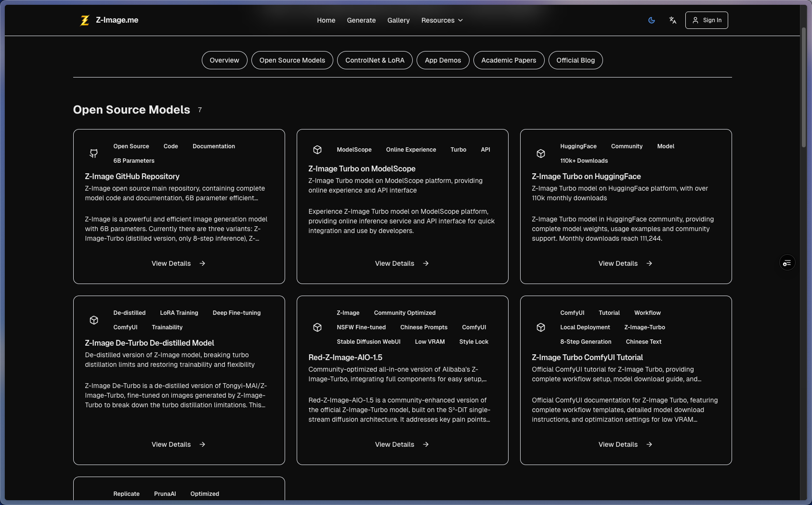Click the Sign In button
The width and height of the screenshot is (812, 505).
point(707,20)
